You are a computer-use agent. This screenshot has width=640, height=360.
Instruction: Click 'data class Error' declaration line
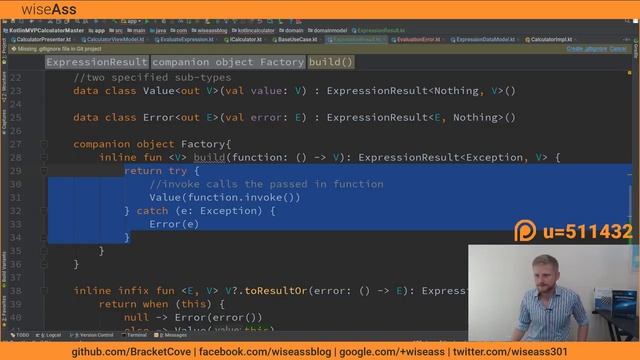click(x=294, y=118)
